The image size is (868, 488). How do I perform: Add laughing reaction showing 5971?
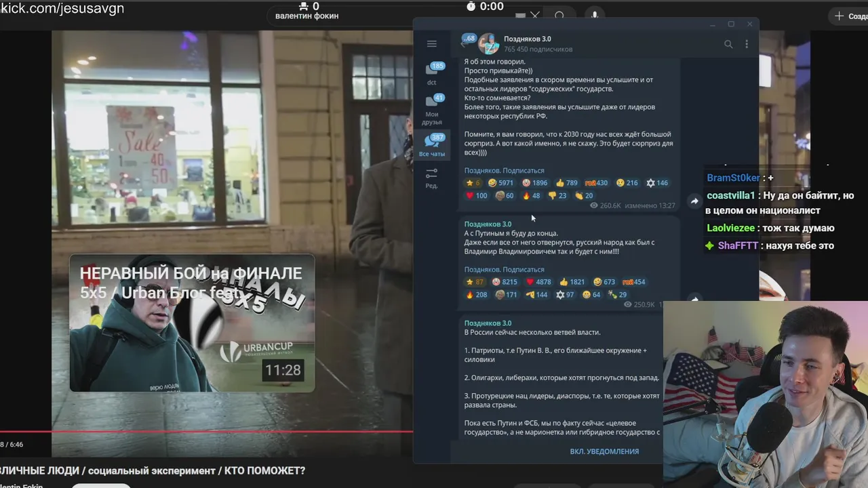pos(501,183)
